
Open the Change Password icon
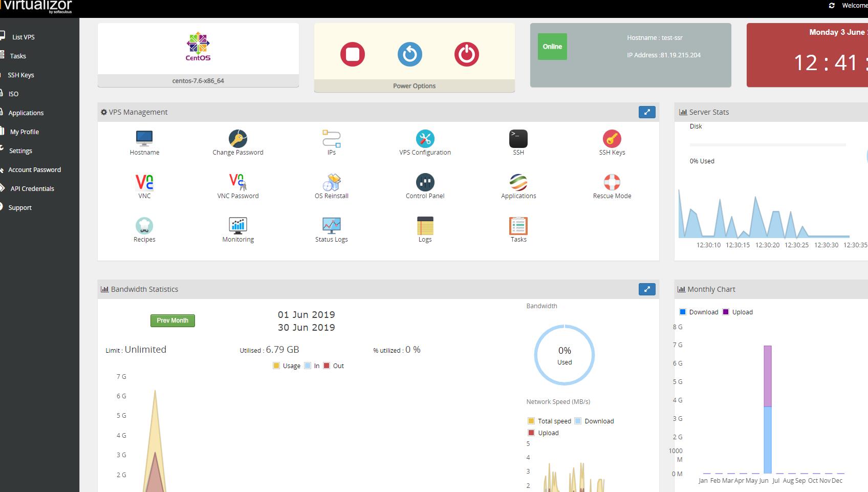point(238,139)
